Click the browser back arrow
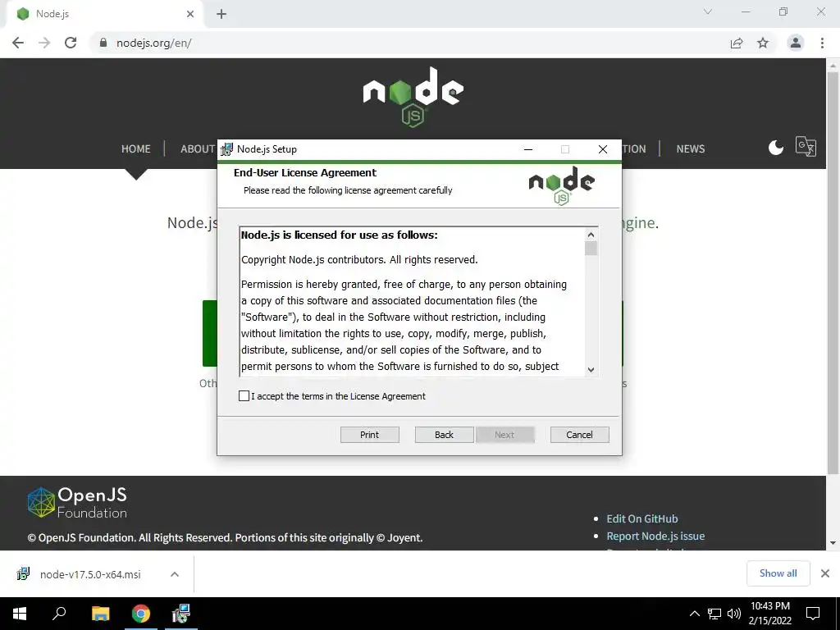This screenshot has width=840, height=630. coord(18,43)
